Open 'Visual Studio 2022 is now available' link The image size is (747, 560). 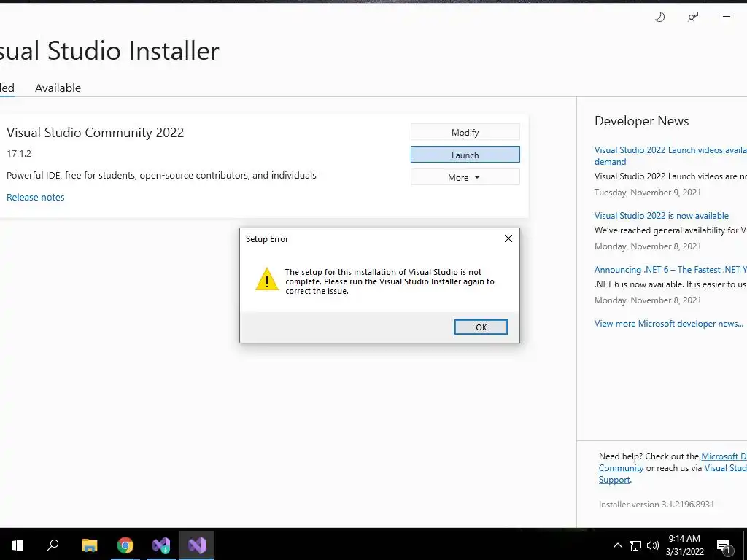661,216
